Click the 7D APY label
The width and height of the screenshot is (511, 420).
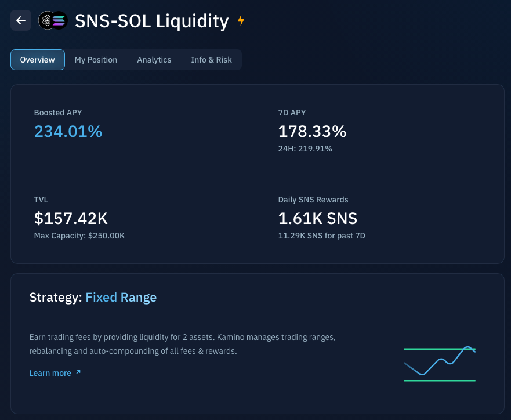(x=292, y=113)
